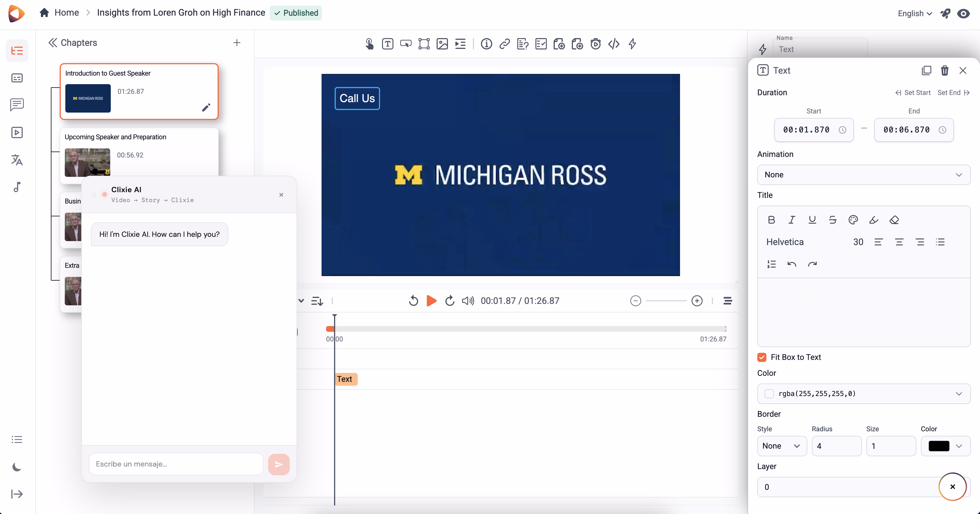Add a question form element
Image resolution: width=980 pixels, height=514 pixels.
point(523,44)
